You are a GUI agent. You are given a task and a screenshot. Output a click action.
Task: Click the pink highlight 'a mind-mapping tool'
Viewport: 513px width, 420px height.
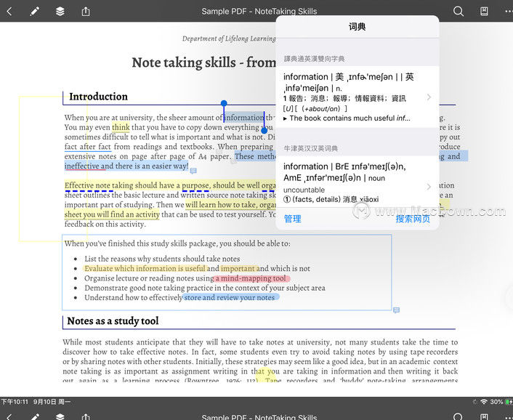[251, 278]
